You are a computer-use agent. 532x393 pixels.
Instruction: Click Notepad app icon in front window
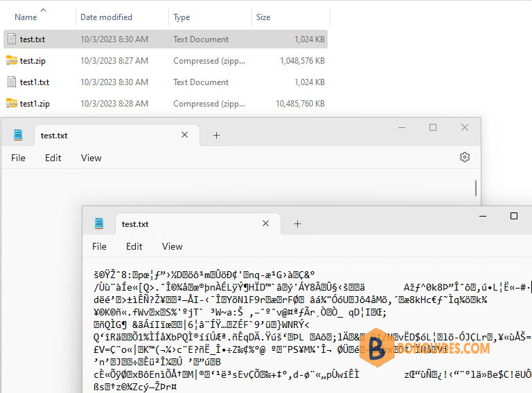(99, 223)
